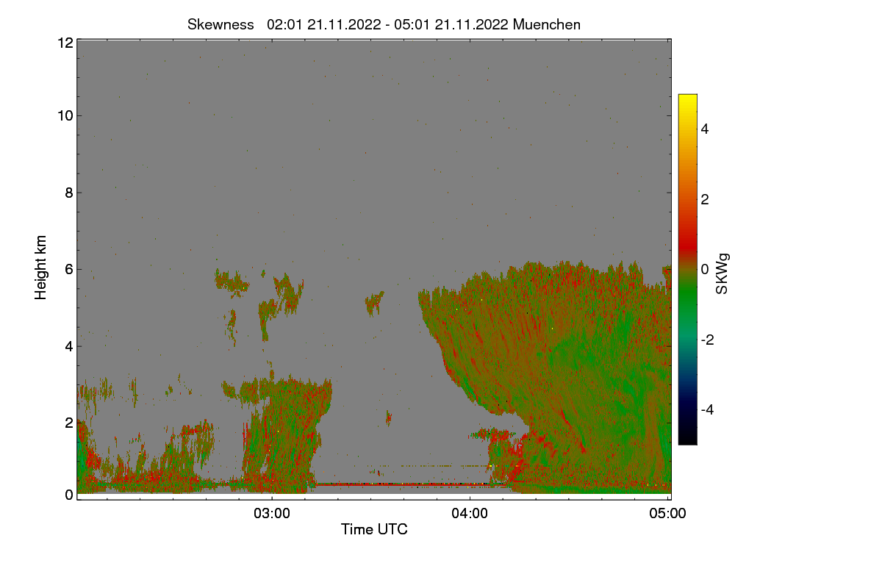The width and height of the screenshot is (882, 588).
Task: Click the '8' height tick label
Action: (x=69, y=193)
